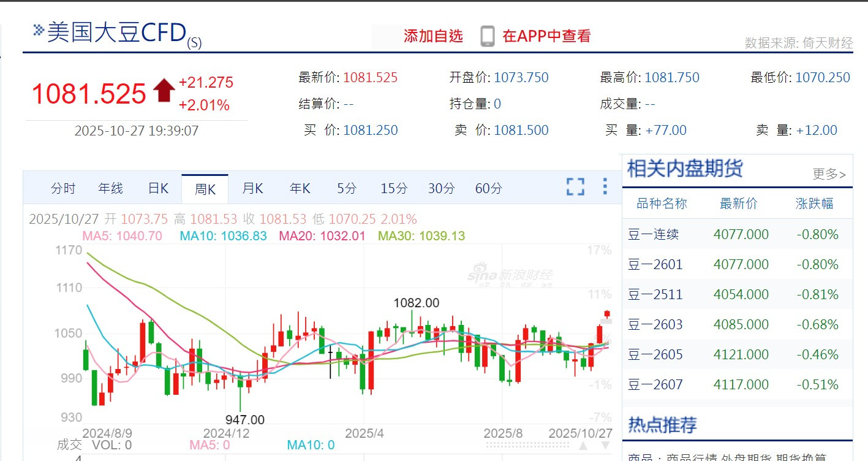
Task: Click the blue chevron icon before 美国大豆CFD
Action: 39,29
